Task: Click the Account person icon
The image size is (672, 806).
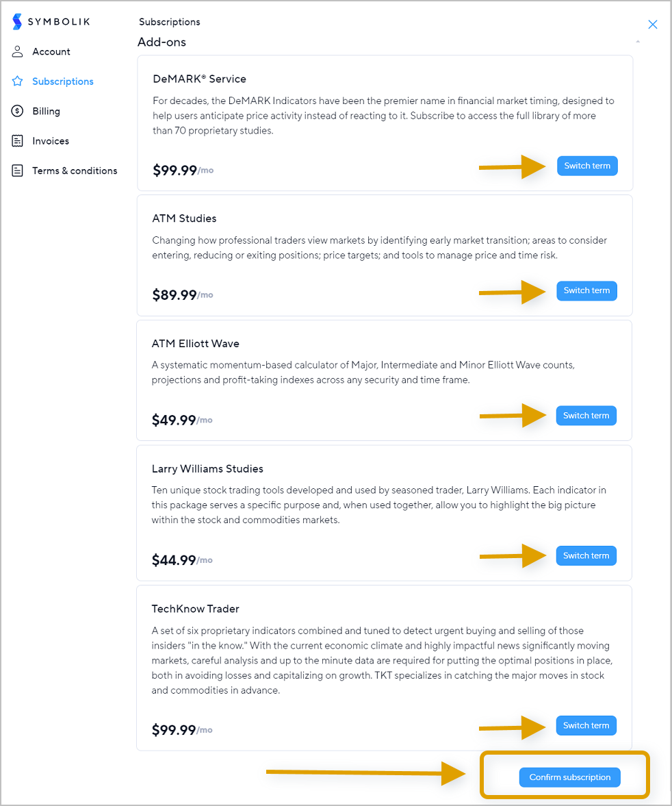Action: pos(18,51)
